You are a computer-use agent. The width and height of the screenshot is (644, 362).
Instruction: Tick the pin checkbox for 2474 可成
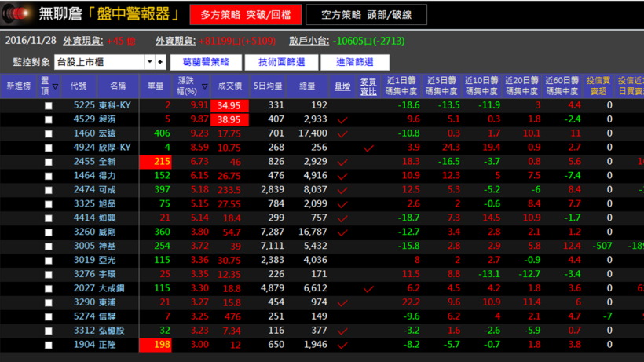tap(49, 191)
